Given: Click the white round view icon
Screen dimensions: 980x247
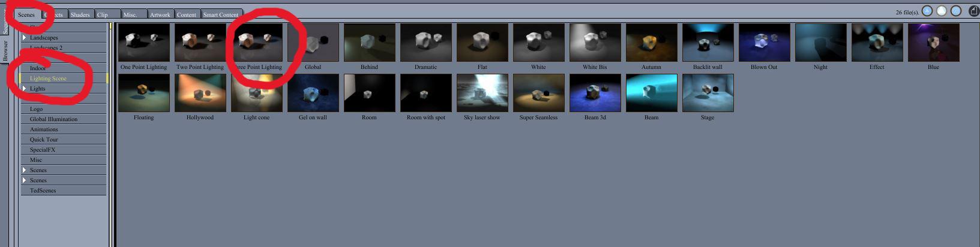Looking at the screenshot, I should click(942, 11).
